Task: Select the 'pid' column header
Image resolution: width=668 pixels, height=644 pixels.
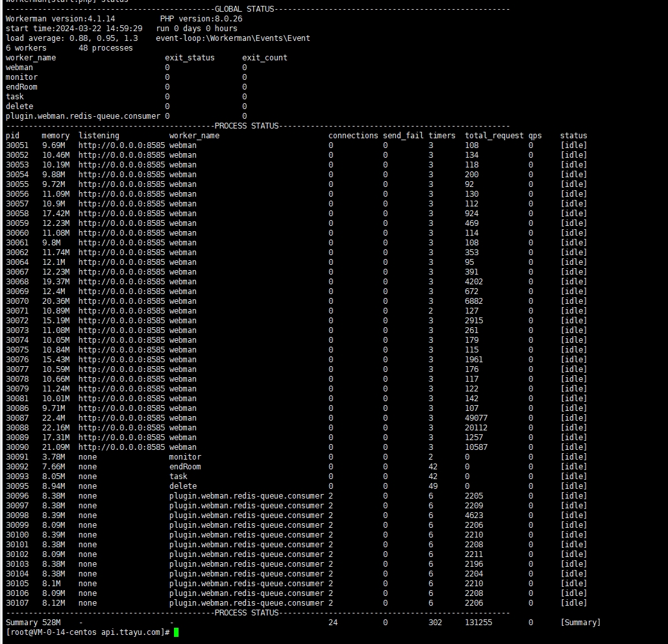Action: click(12, 136)
